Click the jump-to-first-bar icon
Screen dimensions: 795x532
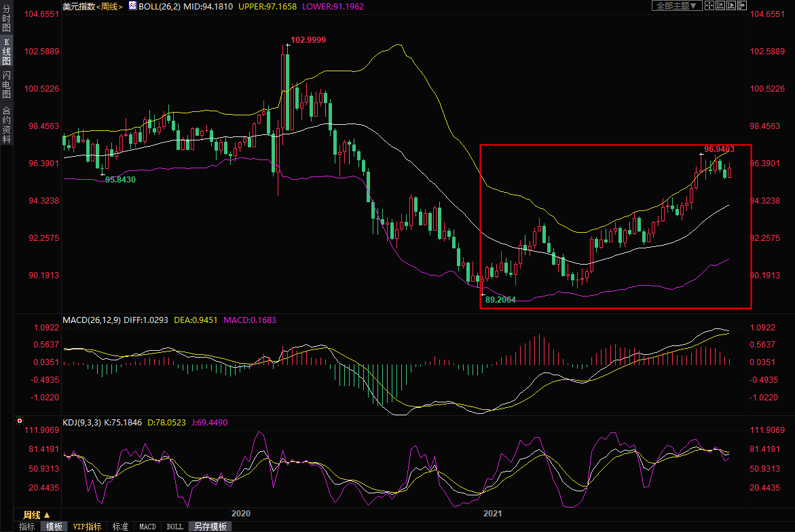tap(720, 5)
